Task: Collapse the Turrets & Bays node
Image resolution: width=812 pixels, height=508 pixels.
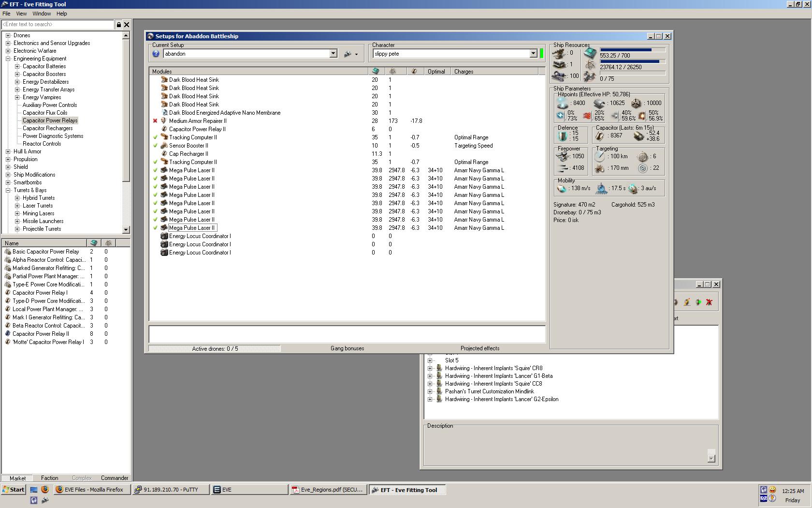Action: 8,190
